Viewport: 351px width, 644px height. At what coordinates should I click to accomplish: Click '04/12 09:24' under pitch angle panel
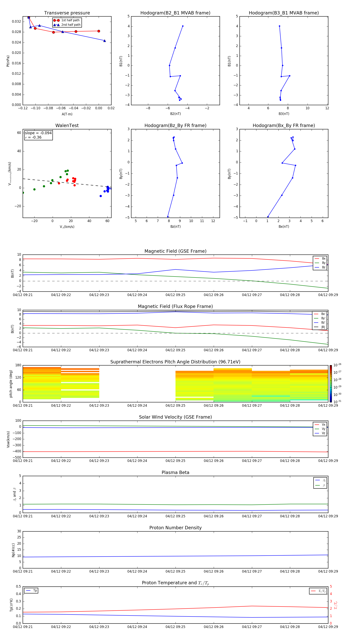[137, 406]
